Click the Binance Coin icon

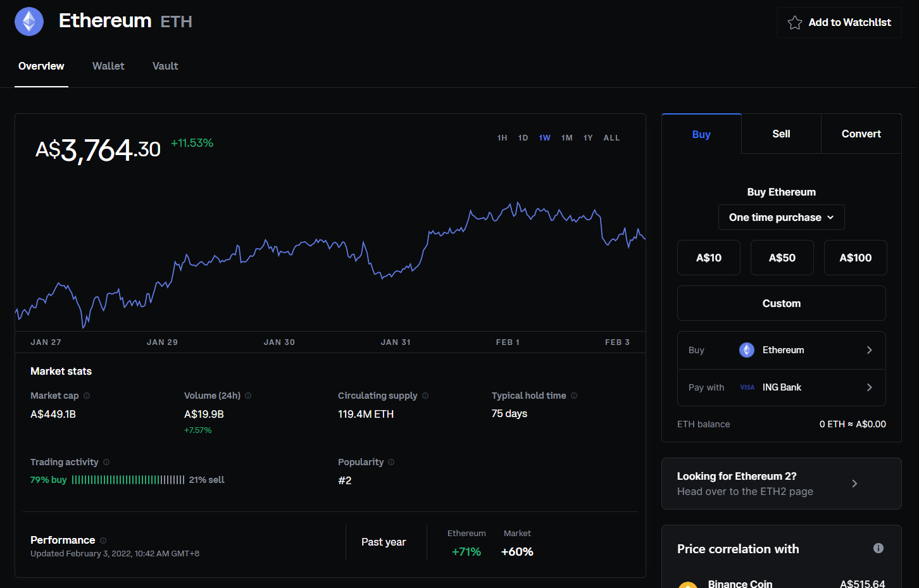(688, 584)
